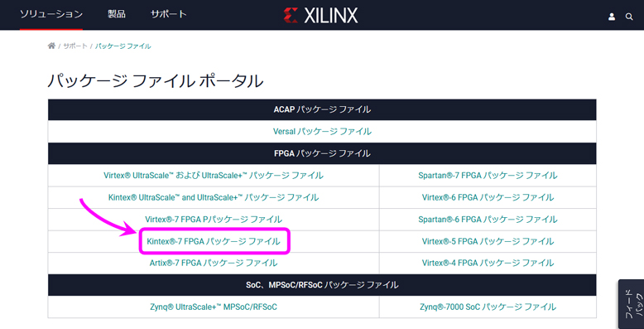Open the user account icon
Image resolution: width=644 pixels, height=329 pixels.
click(612, 17)
